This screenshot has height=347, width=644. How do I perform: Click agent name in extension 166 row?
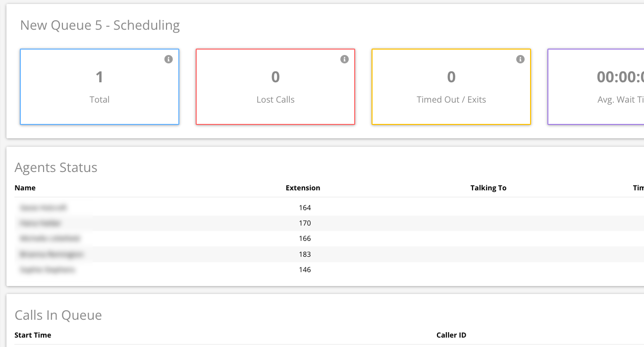point(50,238)
